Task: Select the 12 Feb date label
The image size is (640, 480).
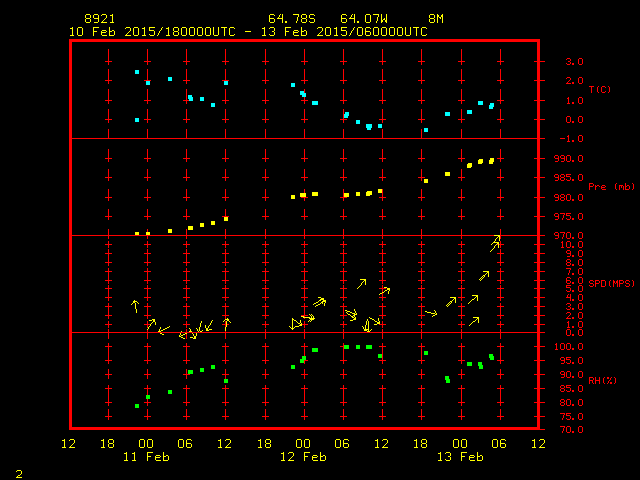Action: [302, 457]
